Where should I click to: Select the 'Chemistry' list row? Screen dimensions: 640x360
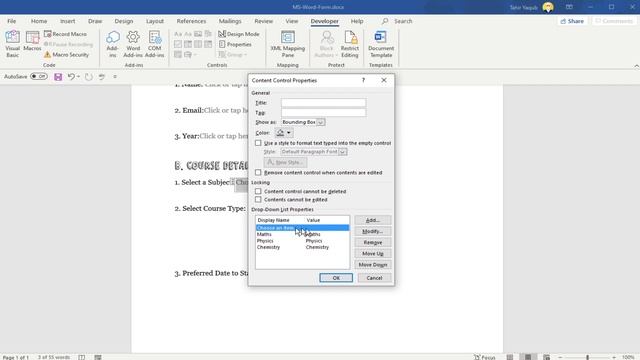302,247
